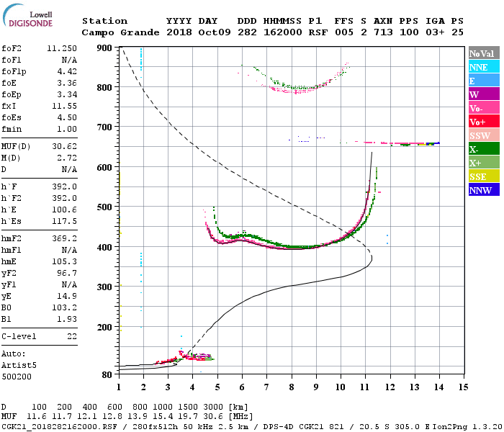Click the C-level value 22
Viewport: 504px width, 432px height.
[x=72, y=336]
